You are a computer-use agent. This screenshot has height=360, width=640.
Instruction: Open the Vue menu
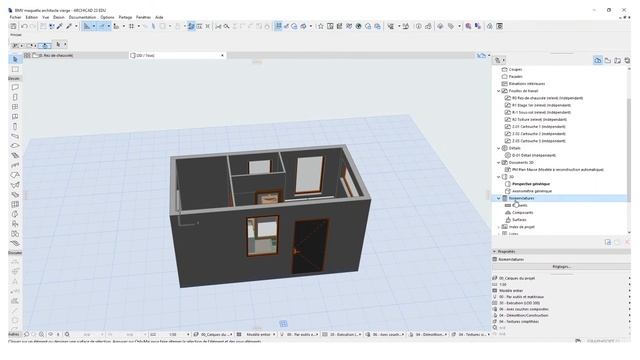tap(46, 17)
